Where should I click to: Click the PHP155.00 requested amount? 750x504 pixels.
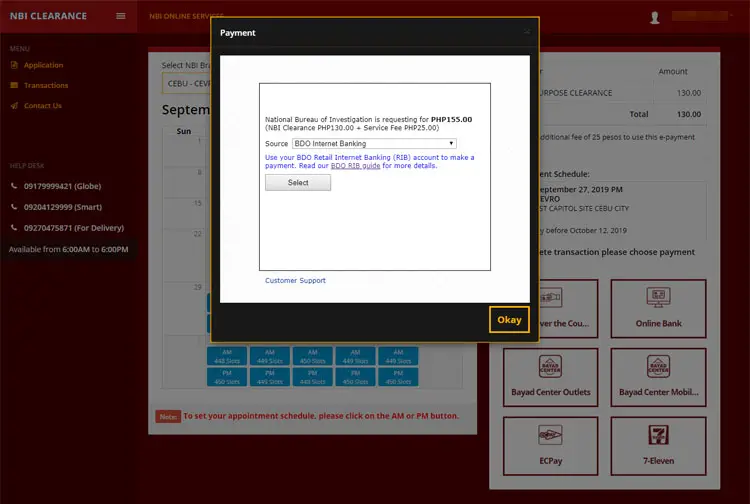[451, 120]
